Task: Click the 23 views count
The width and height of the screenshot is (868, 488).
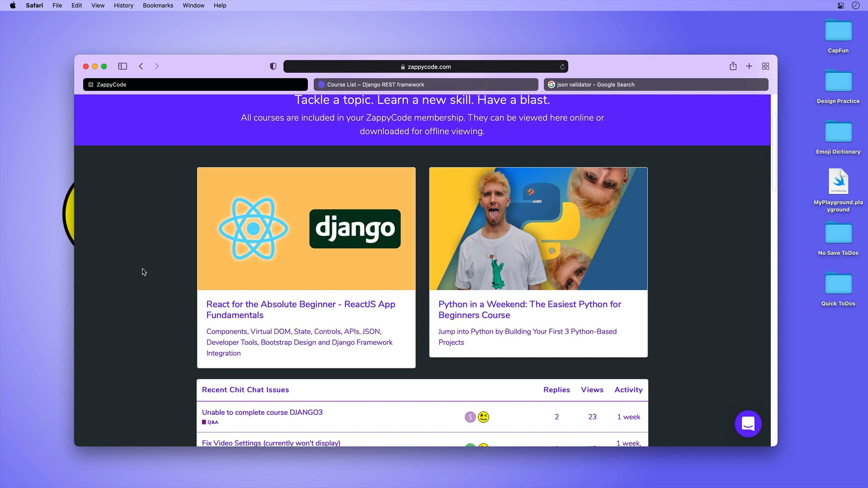Action: point(592,417)
